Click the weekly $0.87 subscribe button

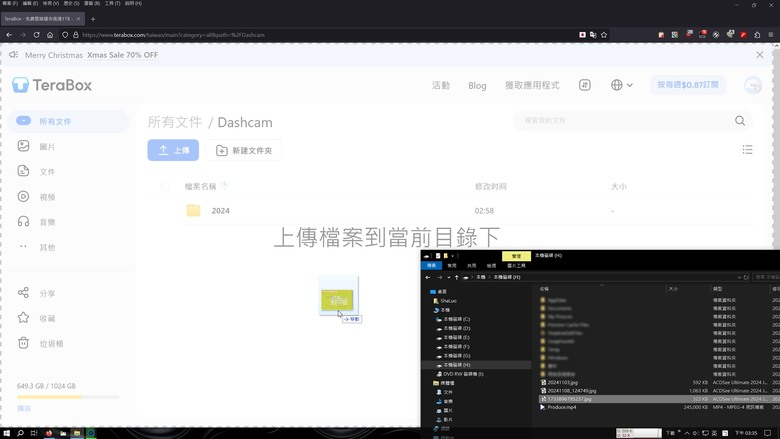click(x=687, y=85)
